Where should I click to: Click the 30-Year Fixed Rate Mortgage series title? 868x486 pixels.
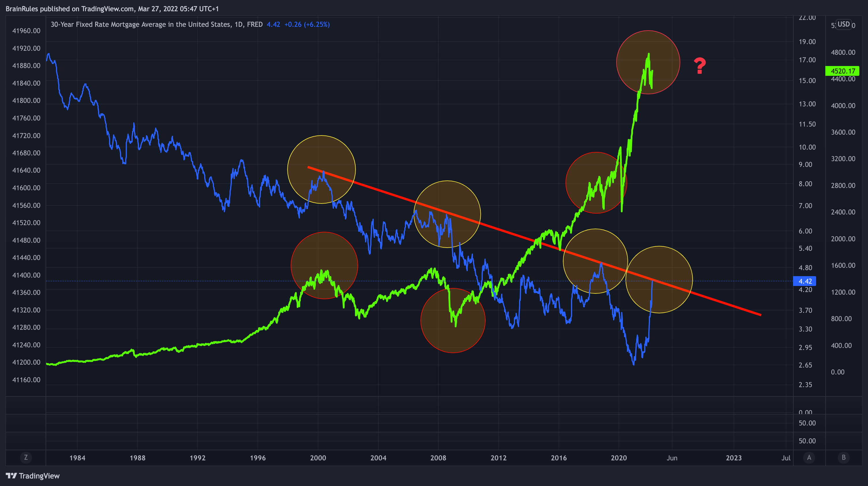tap(157, 24)
